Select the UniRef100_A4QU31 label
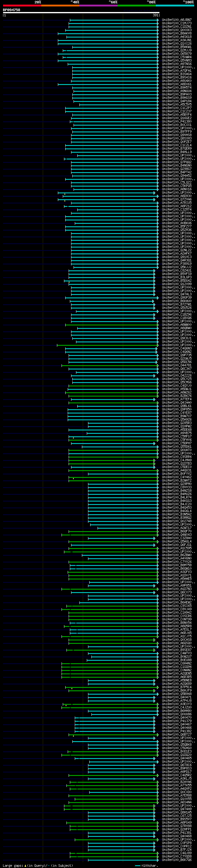This screenshot has width=197, height=868. pyautogui.click(x=177, y=470)
